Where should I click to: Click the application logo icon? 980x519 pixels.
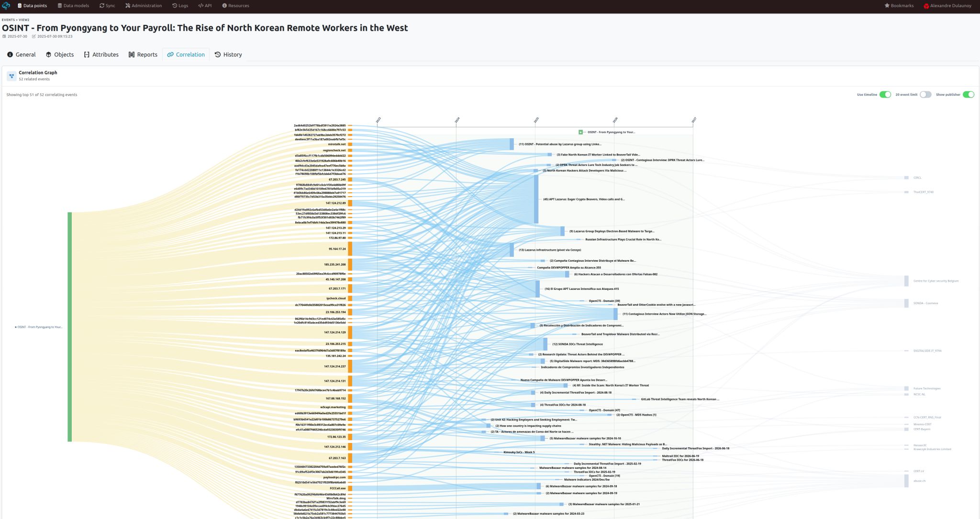click(6, 6)
